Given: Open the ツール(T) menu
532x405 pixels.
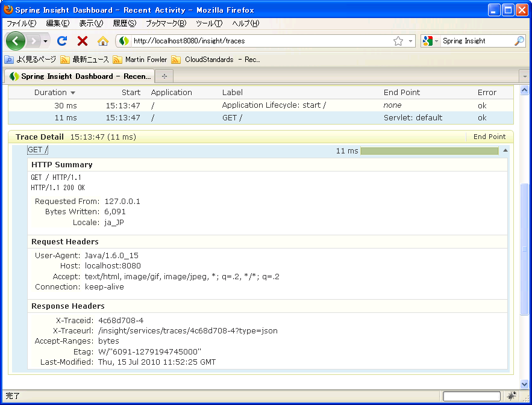Looking at the screenshot, I should click(x=209, y=23).
